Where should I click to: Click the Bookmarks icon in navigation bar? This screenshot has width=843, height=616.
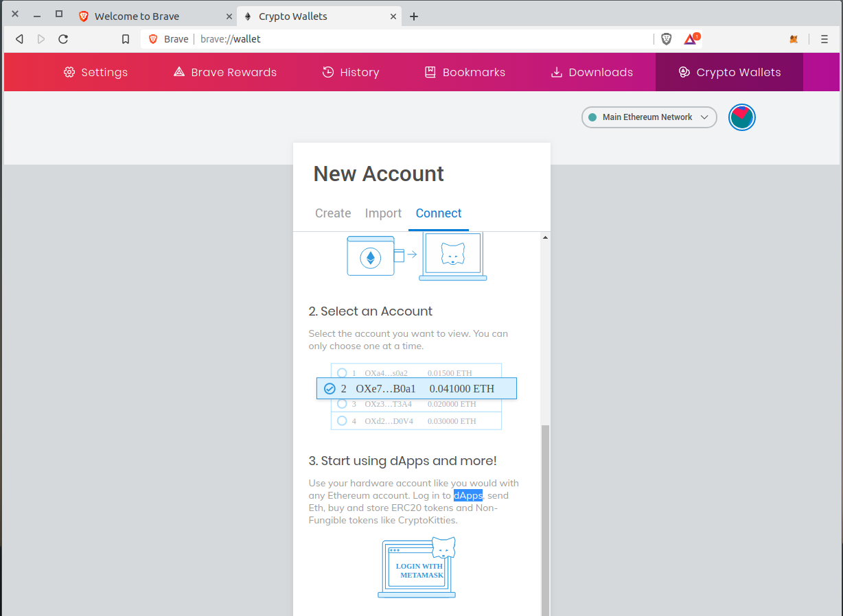click(x=430, y=72)
